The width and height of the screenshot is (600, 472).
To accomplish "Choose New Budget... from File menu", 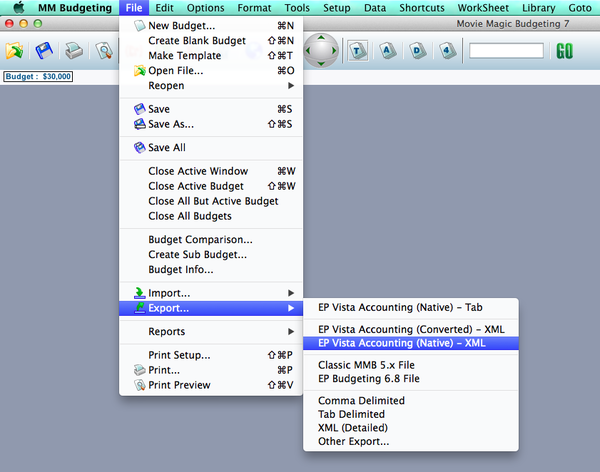I will pos(211,26).
